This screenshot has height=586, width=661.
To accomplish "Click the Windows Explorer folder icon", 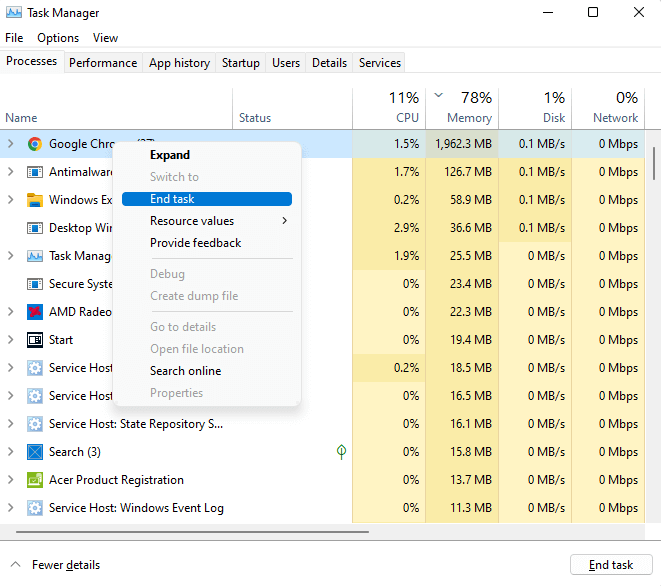I will (35, 200).
